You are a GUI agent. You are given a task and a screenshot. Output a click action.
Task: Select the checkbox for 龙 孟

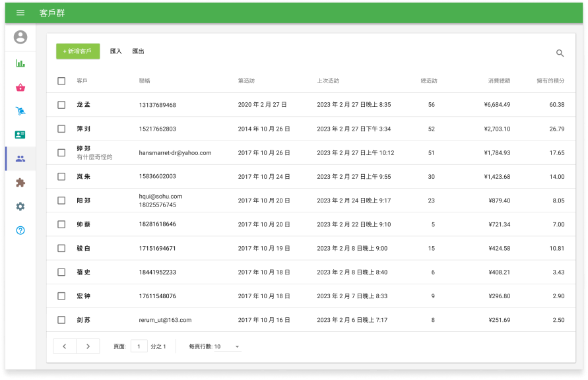coord(61,105)
